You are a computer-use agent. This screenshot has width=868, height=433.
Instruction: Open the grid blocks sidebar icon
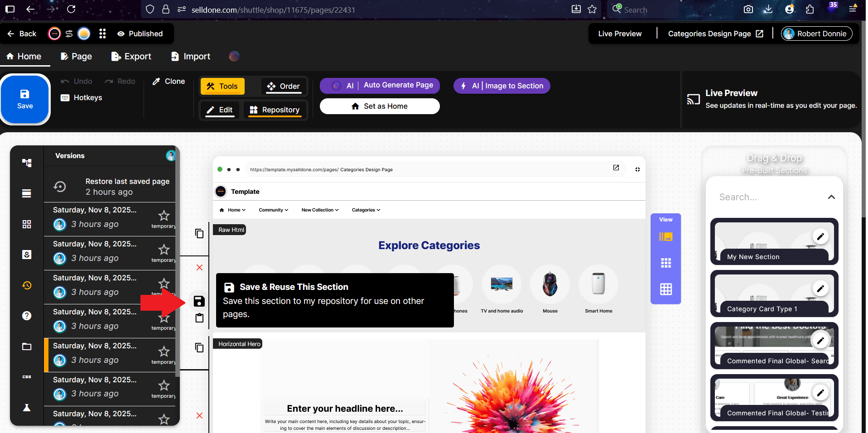(x=27, y=224)
